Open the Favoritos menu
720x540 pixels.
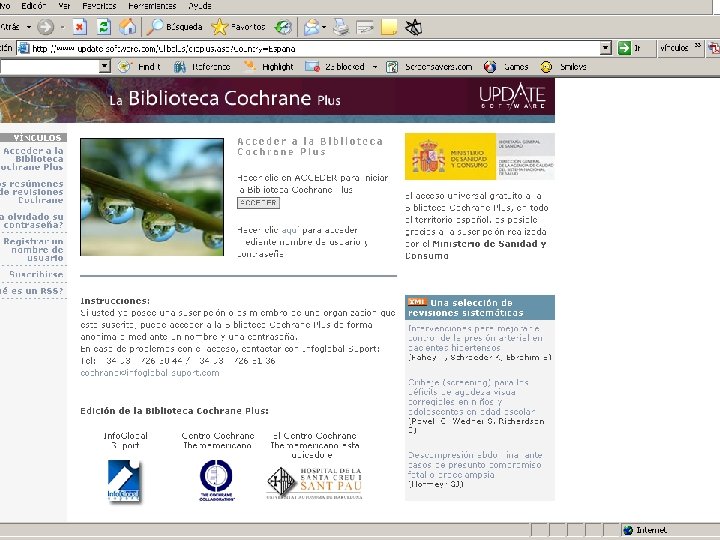click(x=99, y=6)
